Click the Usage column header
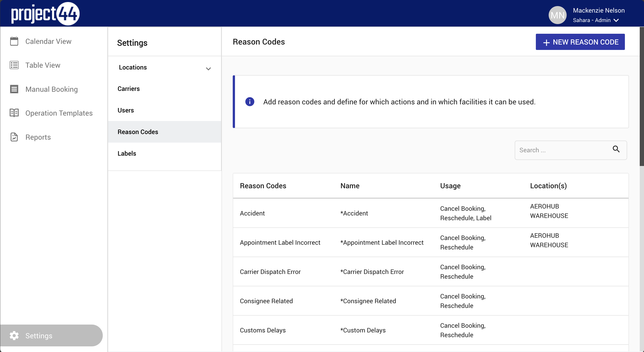 point(450,186)
